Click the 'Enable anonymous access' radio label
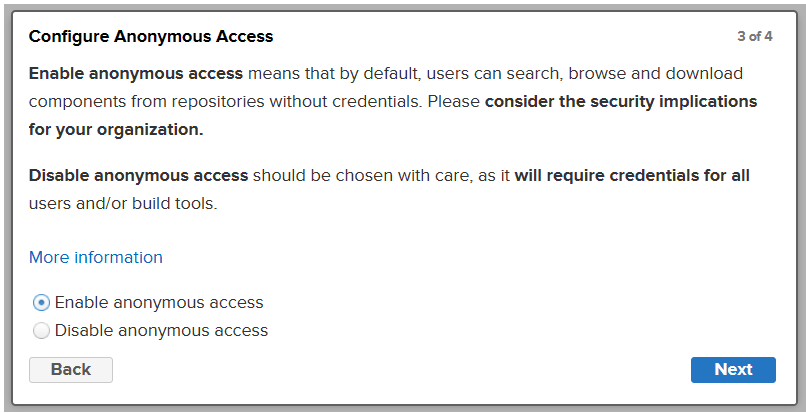This screenshot has height=413, width=806. click(159, 302)
